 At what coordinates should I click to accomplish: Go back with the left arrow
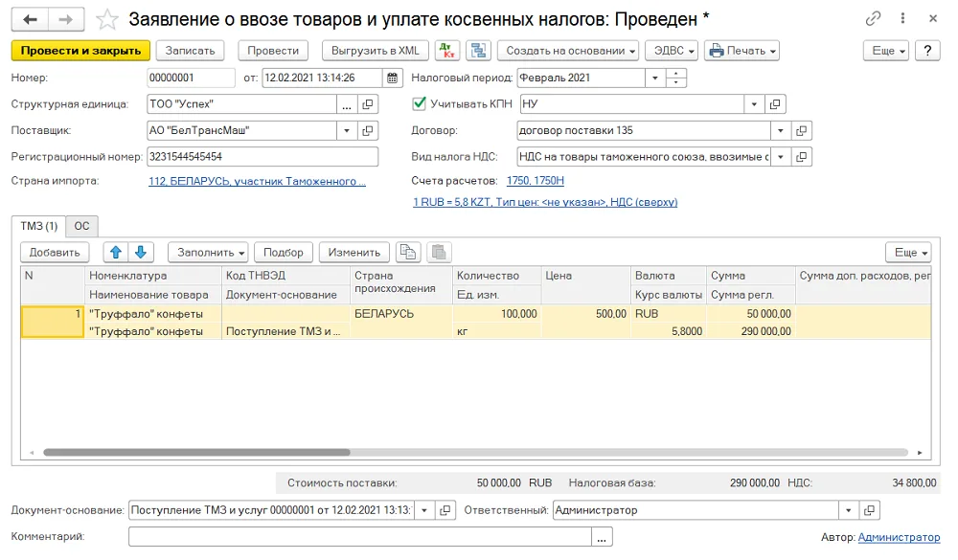(x=30, y=19)
